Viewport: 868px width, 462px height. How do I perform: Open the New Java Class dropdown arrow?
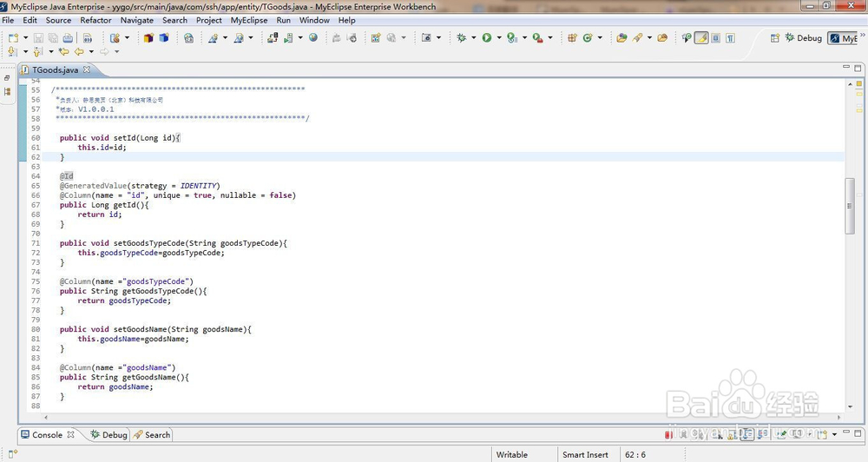600,37
